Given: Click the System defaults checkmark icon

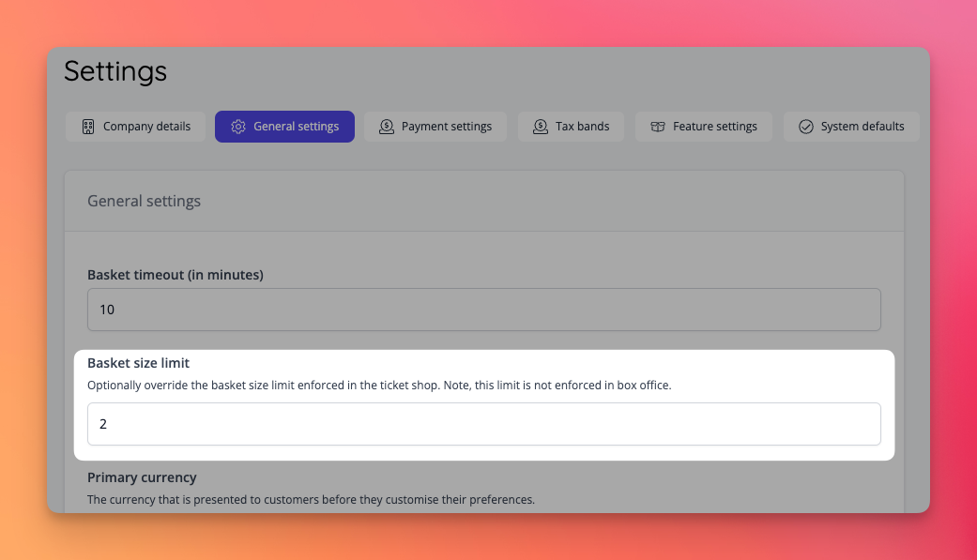Looking at the screenshot, I should [x=804, y=126].
